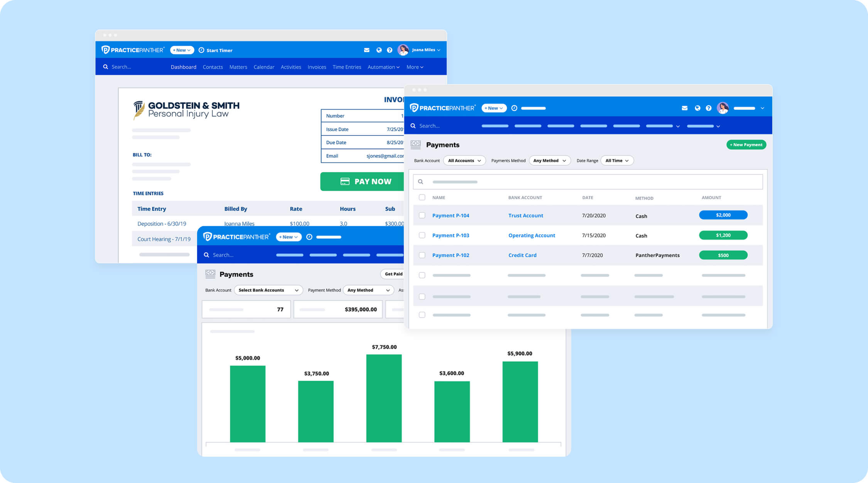
Task: Open the All Accounts bank account dropdown
Action: (464, 160)
